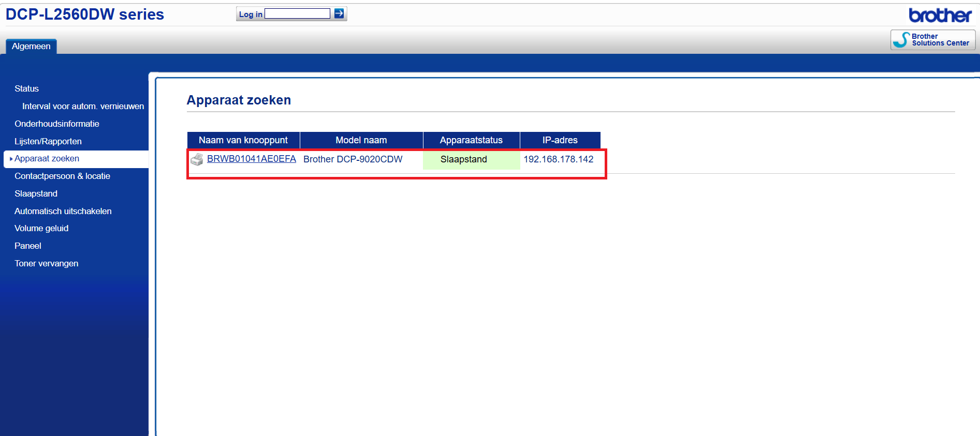
Task: Click the IP-adres column header
Action: tap(560, 140)
